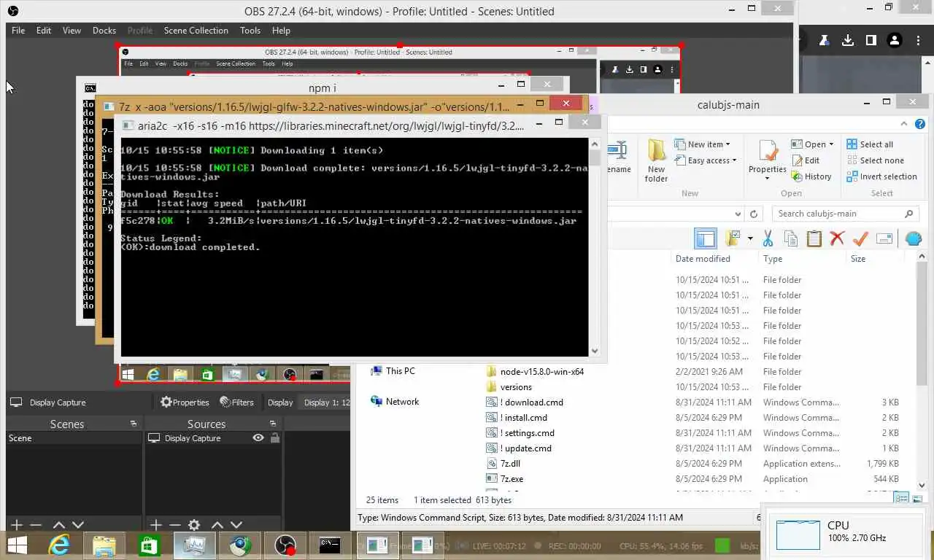Image resolution: width=934 pixels, height=560 pixels.
Task: Open Internet Explorer from taskbar
Action: [59, 545]
